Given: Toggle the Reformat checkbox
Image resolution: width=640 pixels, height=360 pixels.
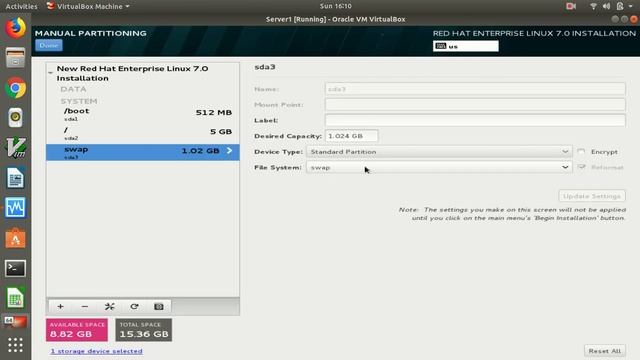Looking at the screenshot, I should click(x=581, y=167).
